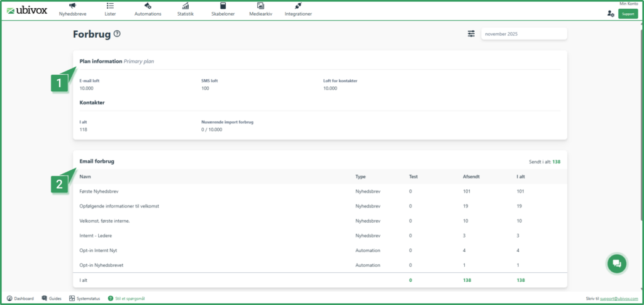Viewport: 644px width, 305px height.
Task: Open the Lister list icon
Action: 110,6
